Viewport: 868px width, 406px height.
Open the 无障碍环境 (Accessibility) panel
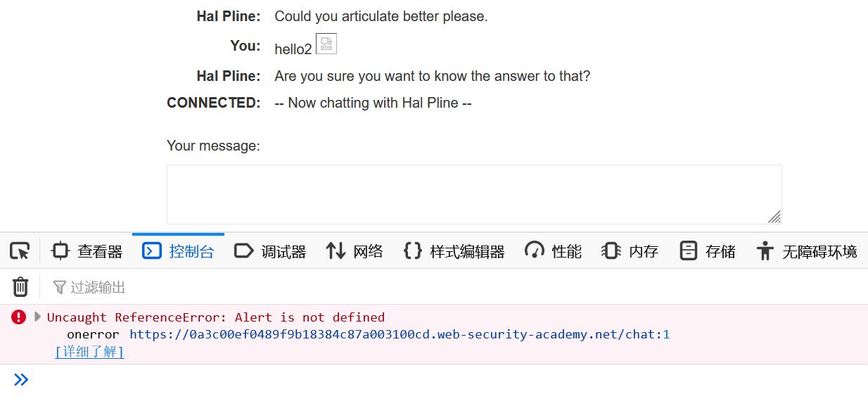[806, 251]
